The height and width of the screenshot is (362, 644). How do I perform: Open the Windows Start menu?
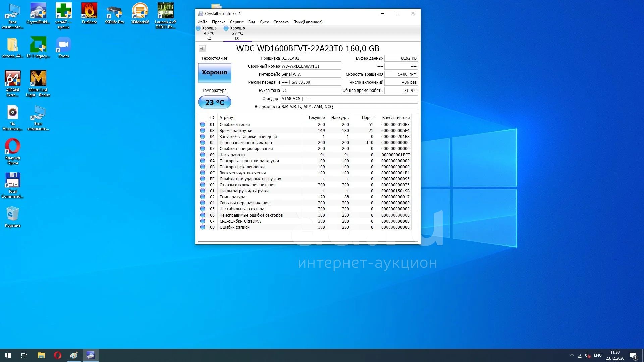[8, 355]
